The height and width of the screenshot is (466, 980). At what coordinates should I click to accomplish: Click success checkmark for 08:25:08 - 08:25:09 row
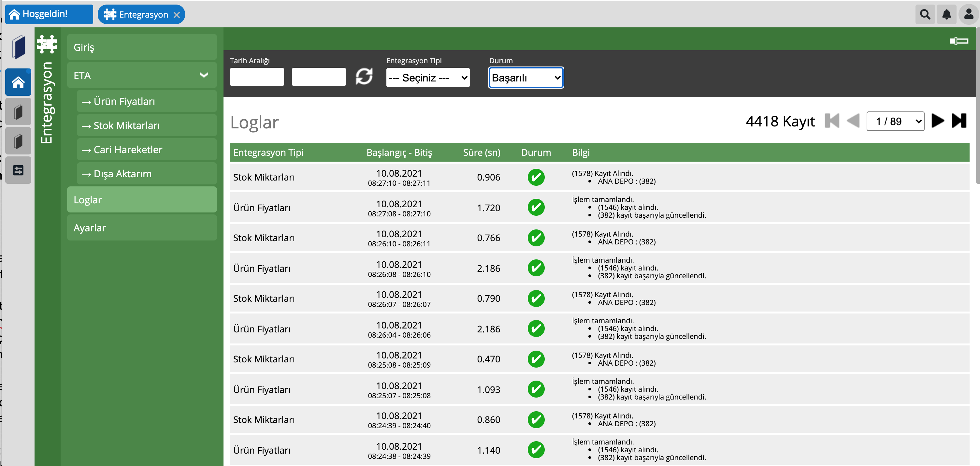(x=536, y=359)
